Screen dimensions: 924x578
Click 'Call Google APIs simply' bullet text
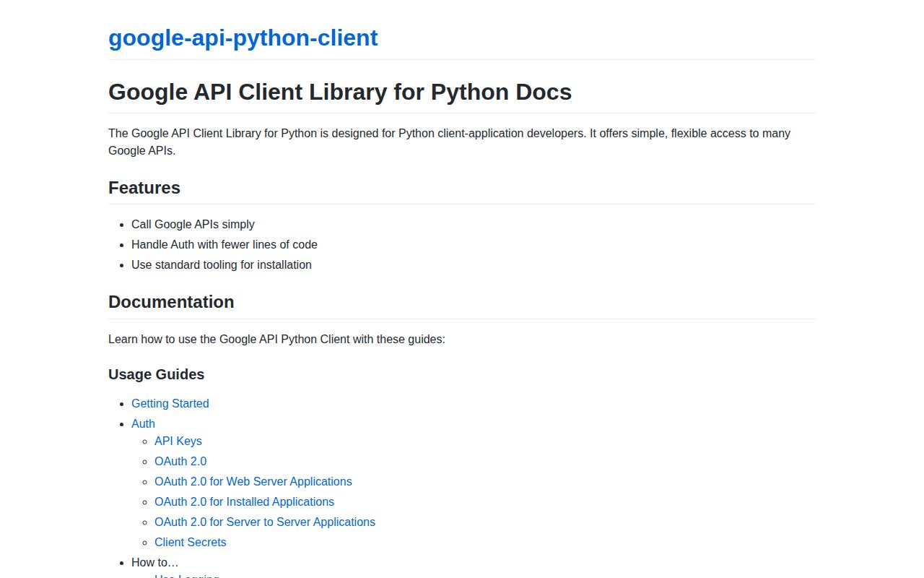193,224
